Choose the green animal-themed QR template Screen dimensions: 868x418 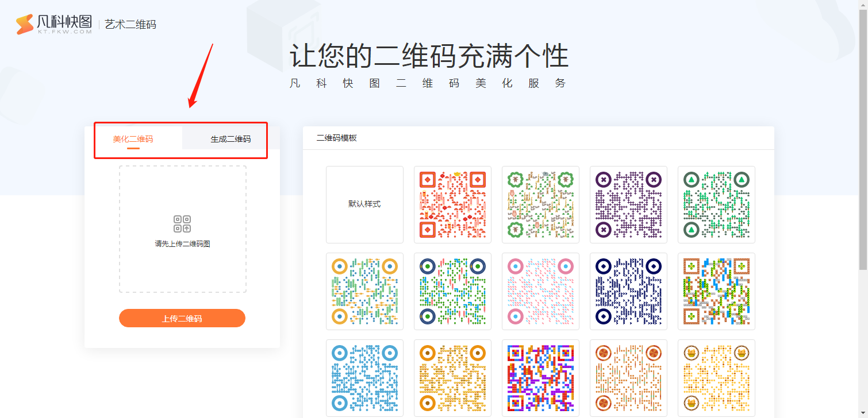(x=540, y=204)
